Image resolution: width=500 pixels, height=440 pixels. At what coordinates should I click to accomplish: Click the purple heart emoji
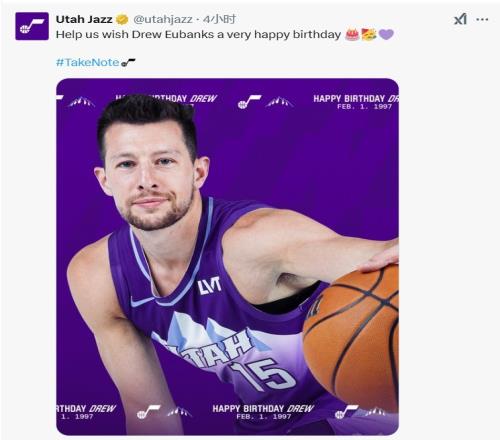pyautogui.click(x=386, y=34)
